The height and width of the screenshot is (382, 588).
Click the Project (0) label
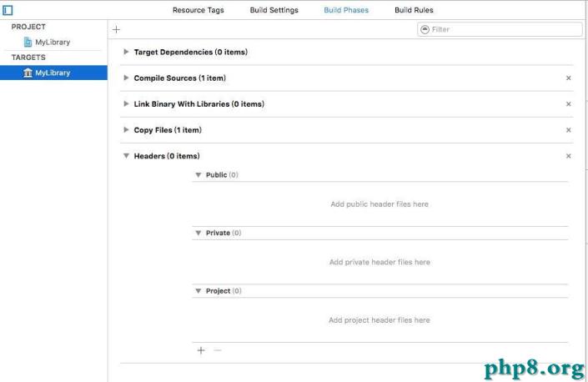point(224,291)
